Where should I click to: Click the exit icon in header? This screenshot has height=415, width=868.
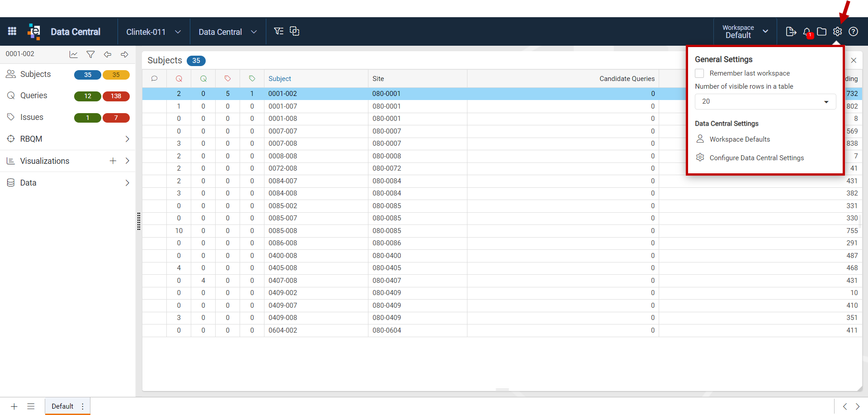click(x=791, y=32)
